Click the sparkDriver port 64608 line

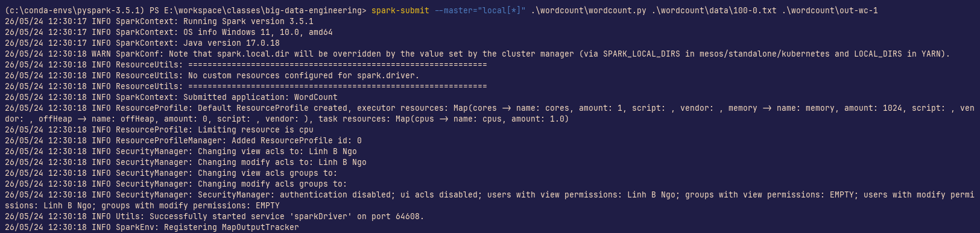[214, 216]
